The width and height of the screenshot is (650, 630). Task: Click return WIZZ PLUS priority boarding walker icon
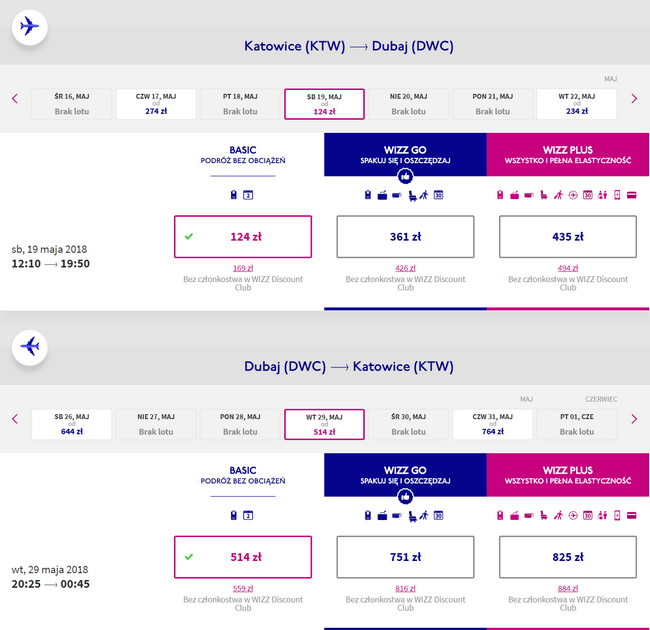558,515
